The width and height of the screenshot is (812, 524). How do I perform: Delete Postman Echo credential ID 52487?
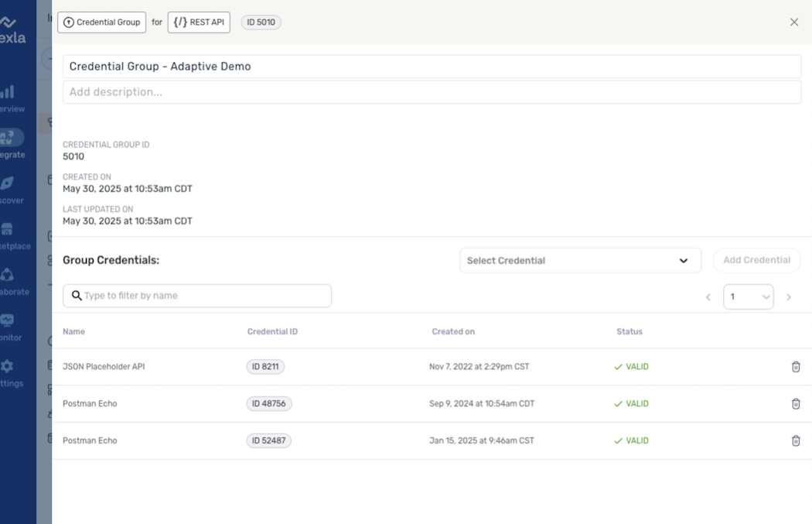[x=795, y=441]
